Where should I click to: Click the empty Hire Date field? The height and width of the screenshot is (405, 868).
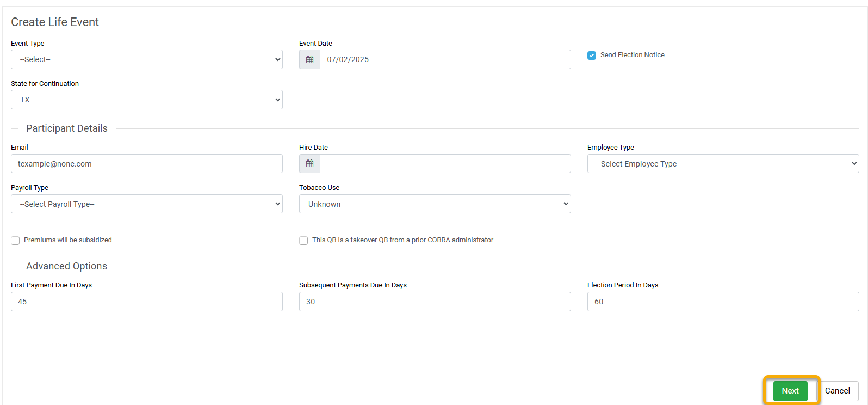pyautogui.click(x=445, y=164)
